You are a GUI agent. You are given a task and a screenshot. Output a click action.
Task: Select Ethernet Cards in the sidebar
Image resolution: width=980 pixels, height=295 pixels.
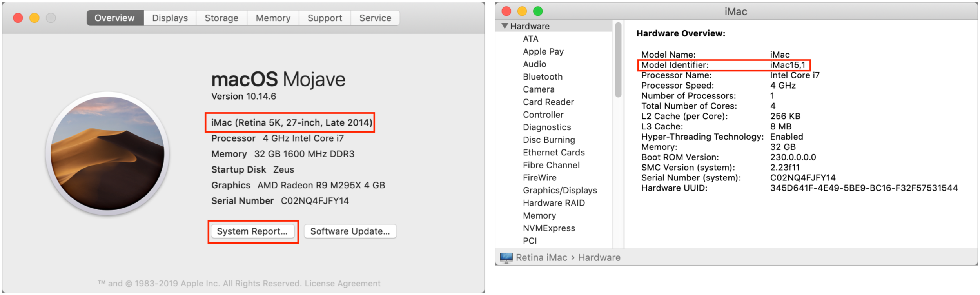(554, 152)
